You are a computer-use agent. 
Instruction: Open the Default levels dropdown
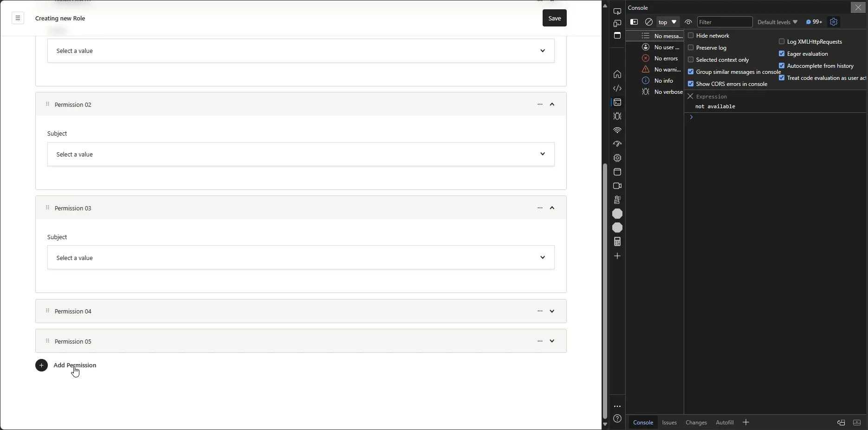click(x=777, y=22)
